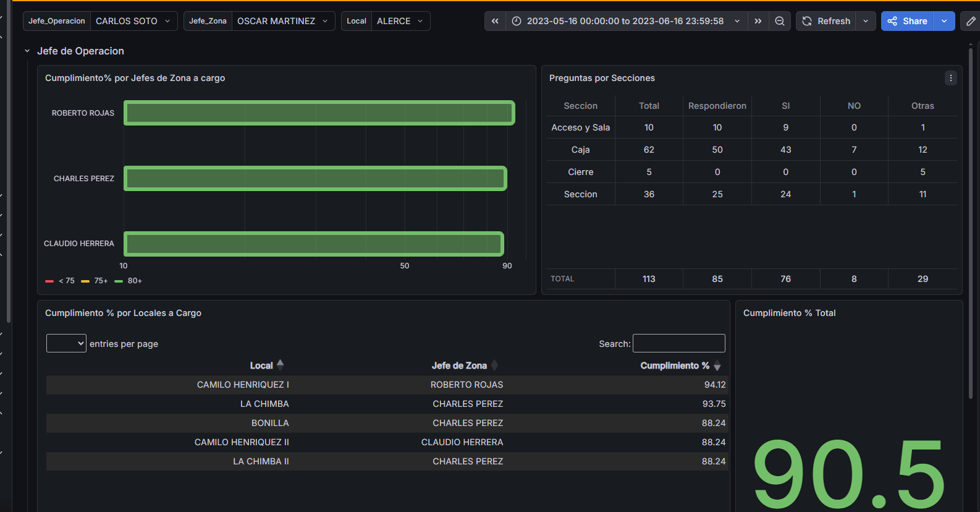
Task: Zoom out the time range
Action: click(x=780, y=21)
